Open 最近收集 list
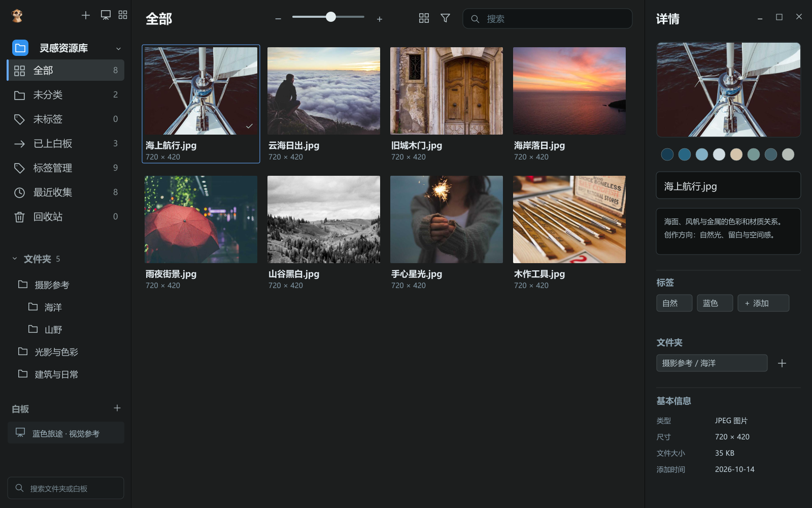The height and width of the screenshot is (508, 812). 65,192
